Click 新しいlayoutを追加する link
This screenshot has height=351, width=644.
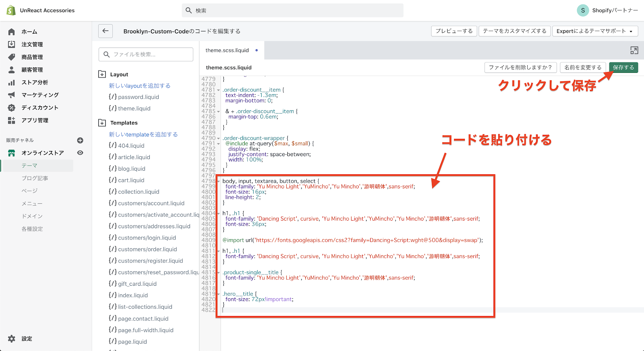click(140, 86)
